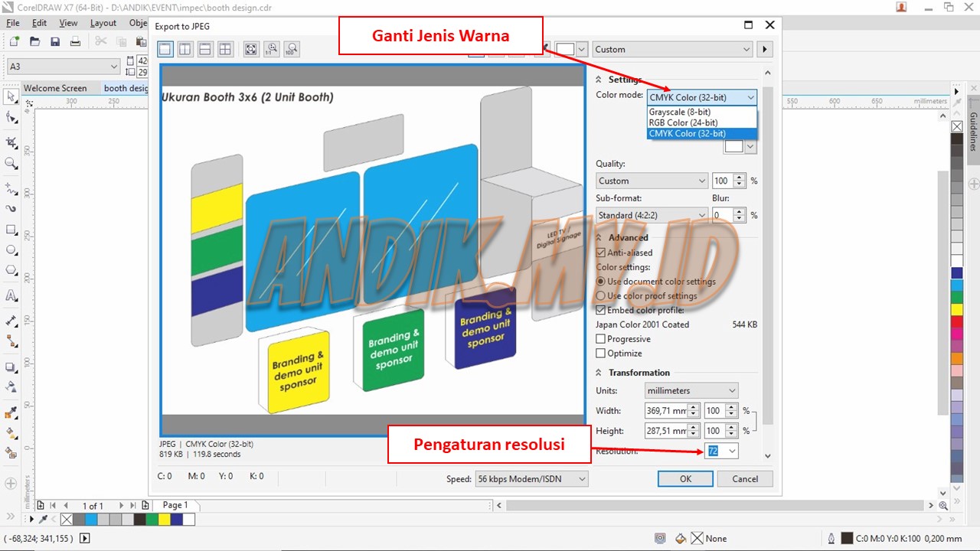Screen dimensions: 980x551
Task: Switch to single full preview layout
Action: 165,49
